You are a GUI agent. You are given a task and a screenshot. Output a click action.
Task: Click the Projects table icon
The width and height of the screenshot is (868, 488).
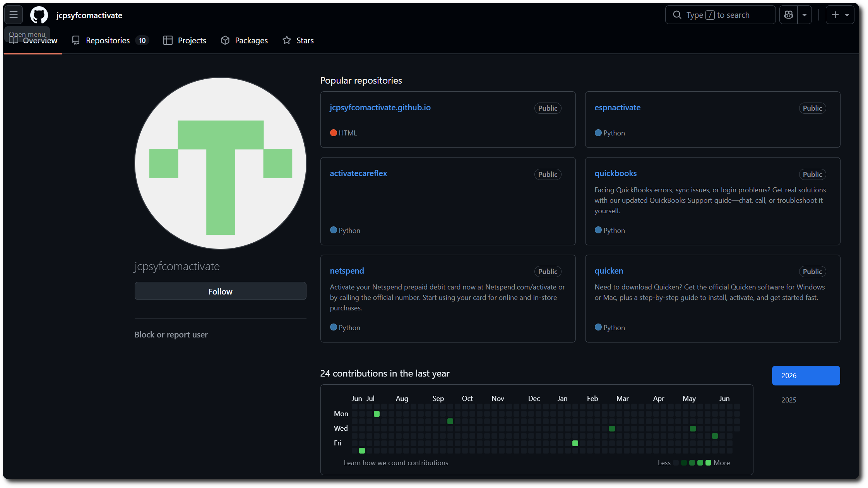[x=168, y=40]
